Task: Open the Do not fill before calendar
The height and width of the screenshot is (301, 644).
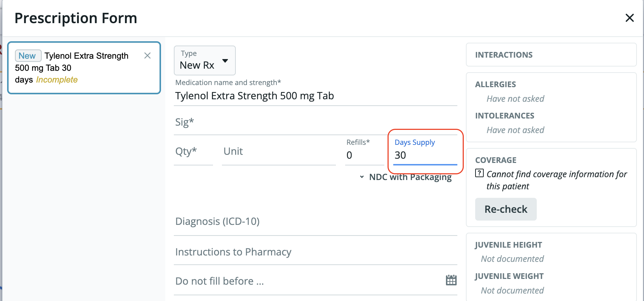Action: click(451, 280)
